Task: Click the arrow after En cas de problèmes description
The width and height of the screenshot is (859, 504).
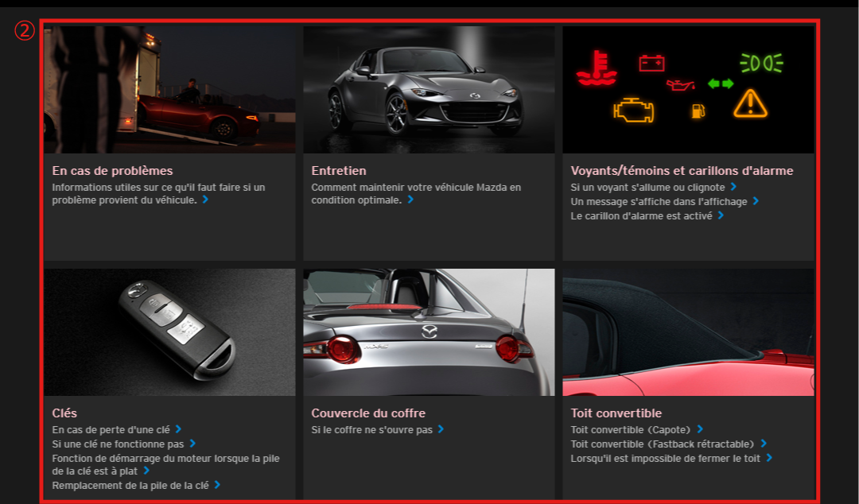Action: (205, 200)
